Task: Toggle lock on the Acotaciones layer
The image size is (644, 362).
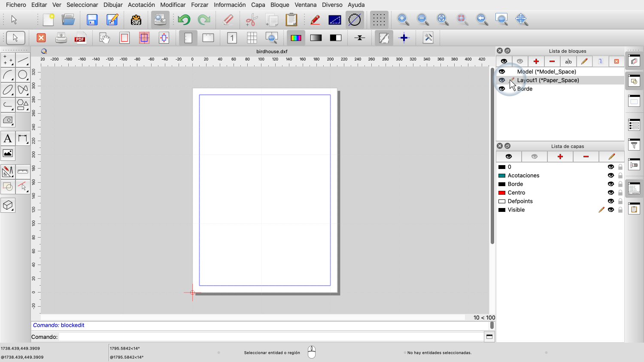Action: [x=620, y=175]
